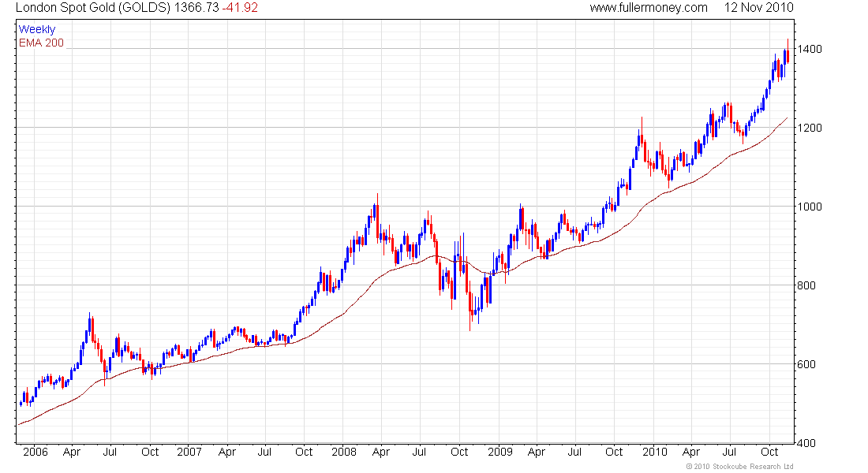868x473 pixels.
Task: Click the February 2009 peak candle near 1000
Action: (x=520, y=218)
